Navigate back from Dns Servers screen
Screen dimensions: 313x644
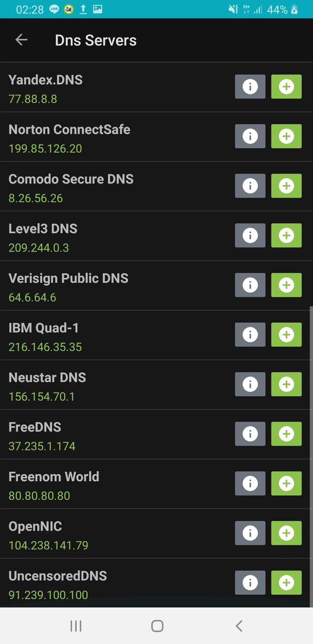coord(21,40)
